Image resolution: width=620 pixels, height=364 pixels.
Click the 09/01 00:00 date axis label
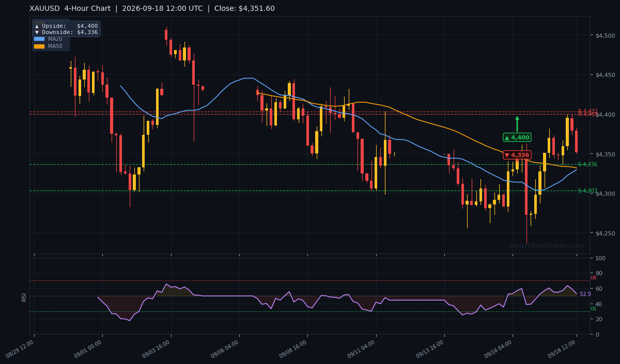point(89,349)
